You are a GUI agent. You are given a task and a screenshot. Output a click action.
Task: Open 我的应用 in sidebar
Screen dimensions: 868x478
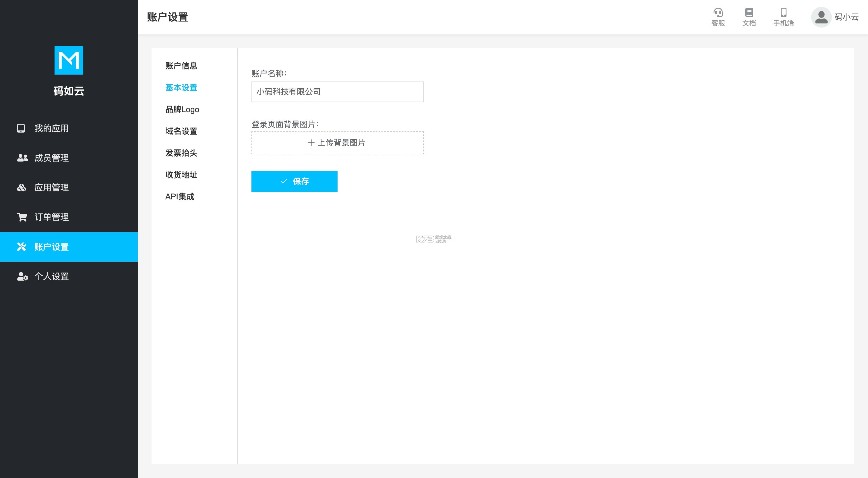coord(69,128)
